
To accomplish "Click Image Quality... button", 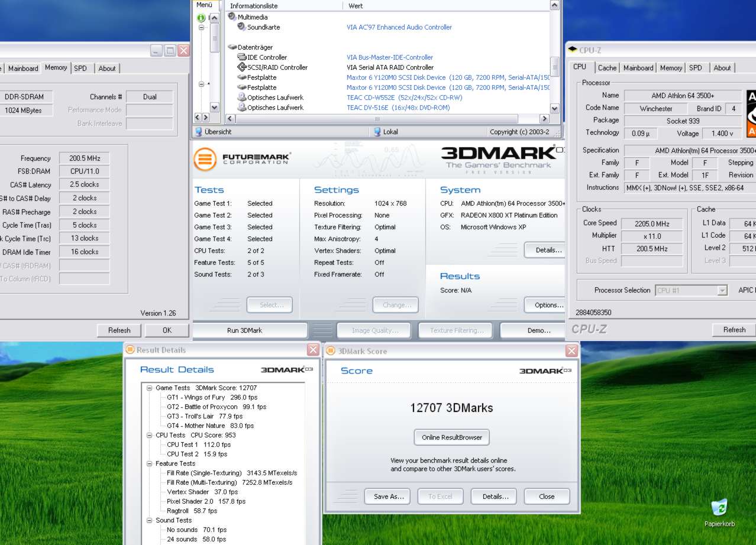I will [375, 330].
